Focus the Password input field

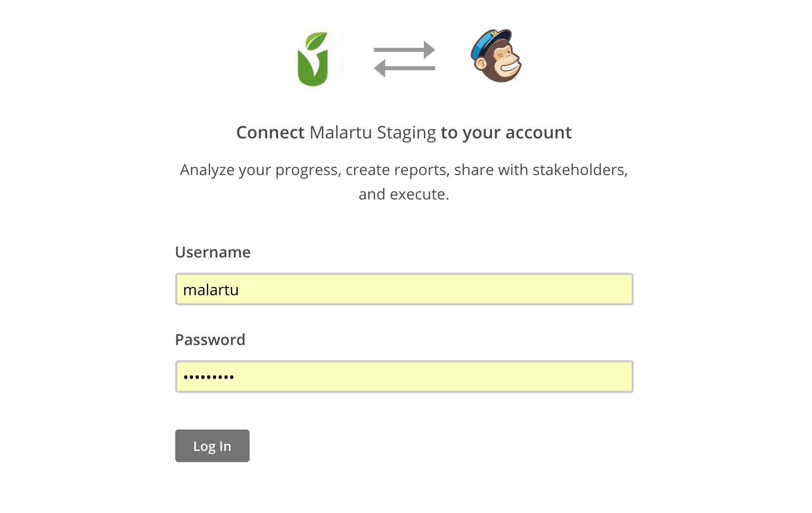(404, 377)
